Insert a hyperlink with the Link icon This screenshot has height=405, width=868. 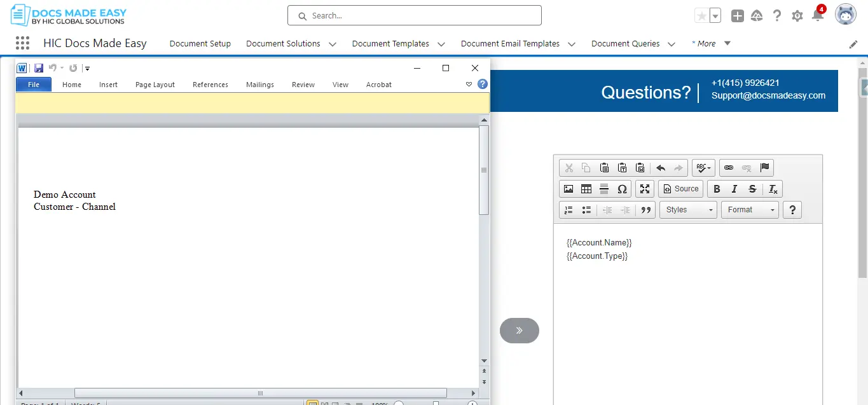click(729, 168)
